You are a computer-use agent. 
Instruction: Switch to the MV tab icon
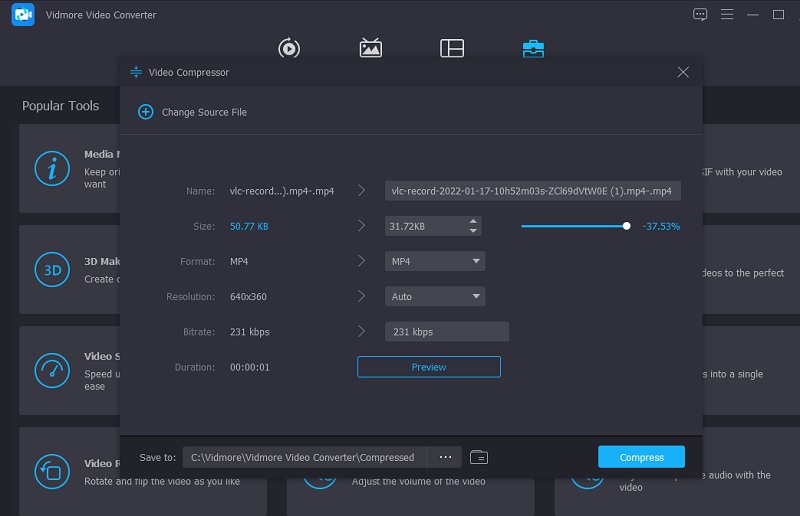[370, 48]
